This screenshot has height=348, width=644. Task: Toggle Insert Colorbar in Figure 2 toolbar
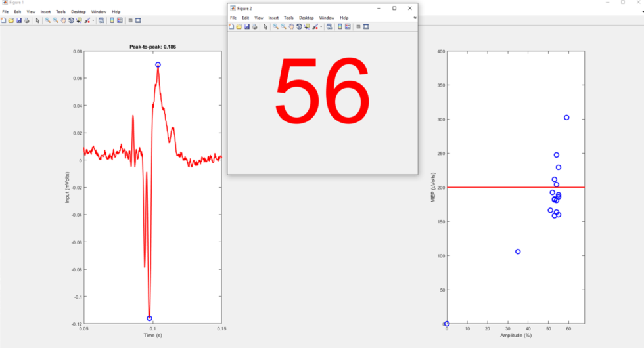click(x=339, y=27)
